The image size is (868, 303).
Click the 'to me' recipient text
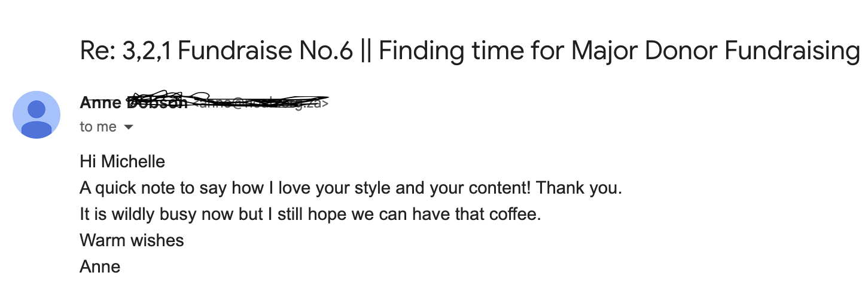coord(98,127)
